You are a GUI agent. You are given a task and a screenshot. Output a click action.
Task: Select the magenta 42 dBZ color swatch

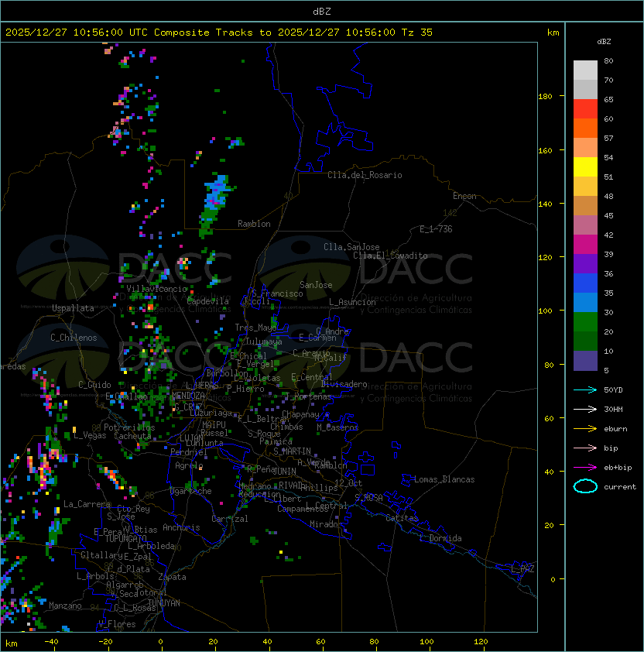click(x=585, y=245)
